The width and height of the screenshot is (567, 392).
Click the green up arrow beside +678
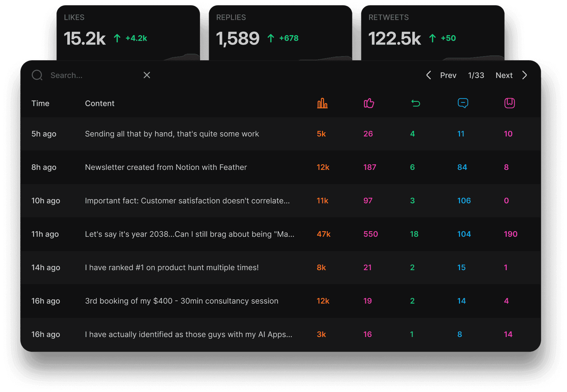(x=271, y=38)
